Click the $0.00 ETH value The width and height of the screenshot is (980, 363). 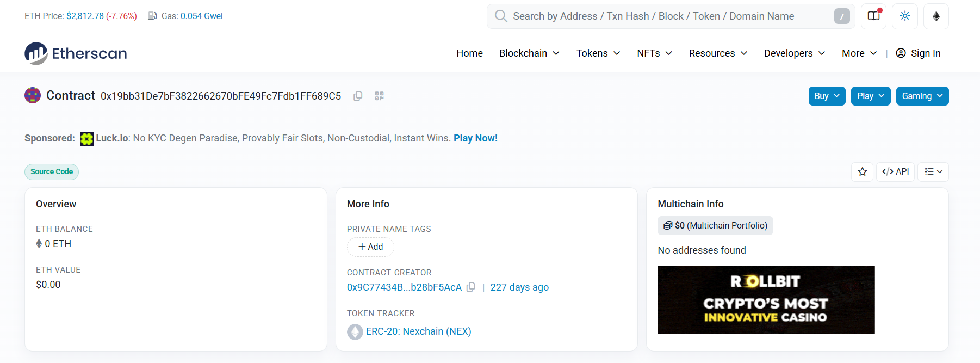click(48, 285)
